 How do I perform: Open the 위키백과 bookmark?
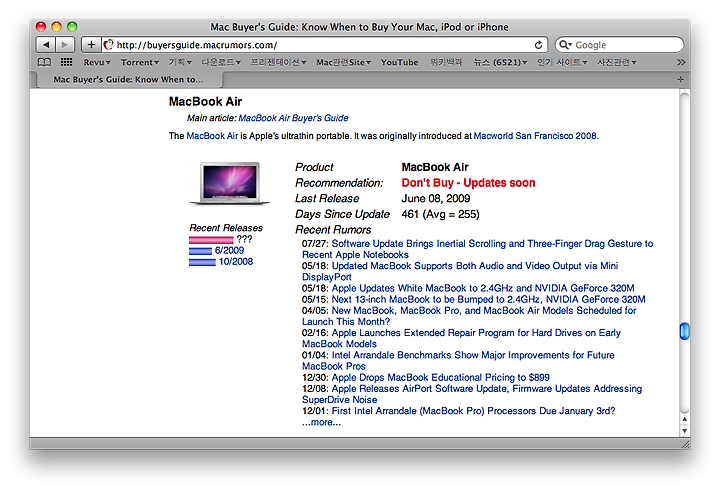coord(446,62)
